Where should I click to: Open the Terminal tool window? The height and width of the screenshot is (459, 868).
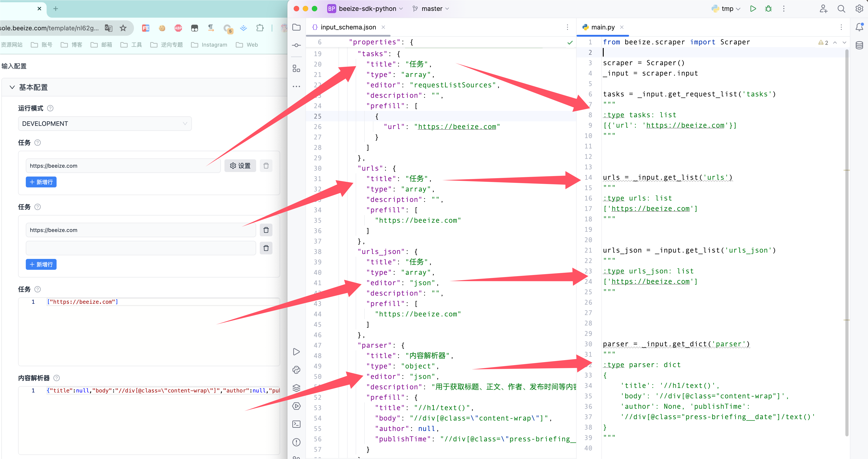(296, 424)
